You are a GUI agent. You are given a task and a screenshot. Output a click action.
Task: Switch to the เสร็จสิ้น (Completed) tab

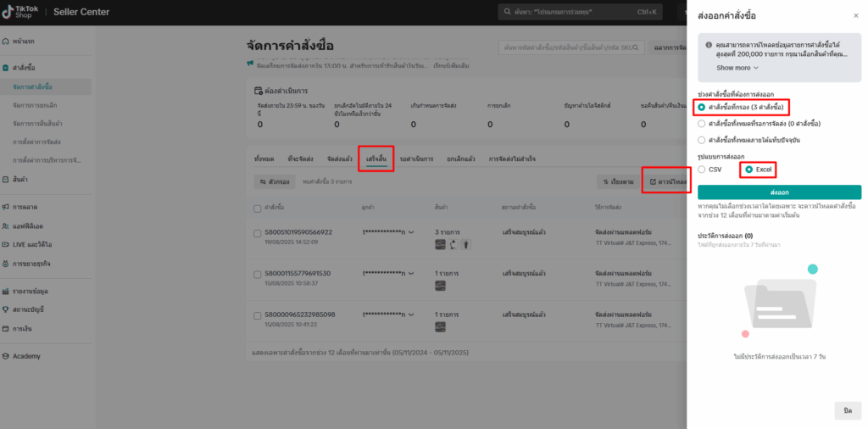pyautogui.click(x=375, y=159)
